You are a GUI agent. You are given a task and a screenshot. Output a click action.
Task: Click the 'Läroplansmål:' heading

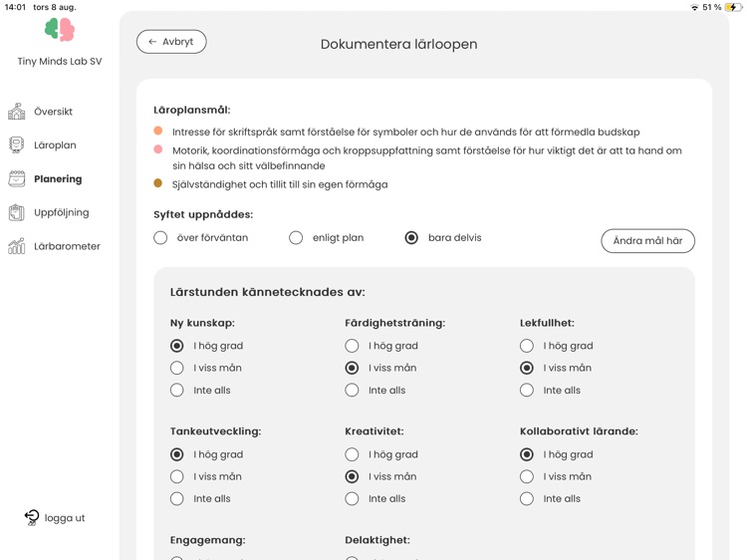pos(191,110)
